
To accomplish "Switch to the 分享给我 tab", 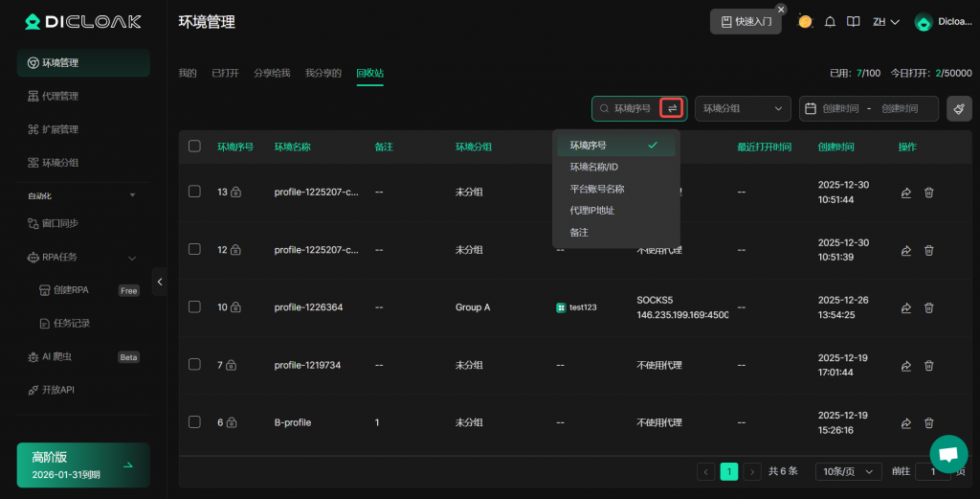I will tap(272, 73).
